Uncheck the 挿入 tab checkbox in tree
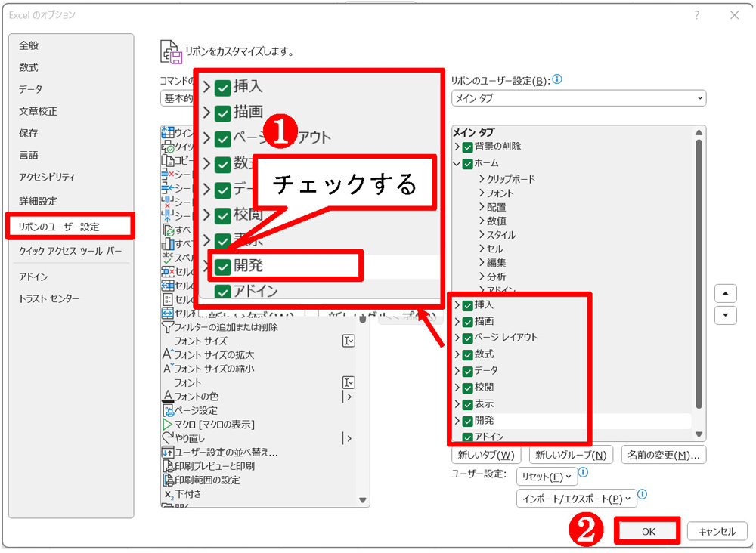756x553 pixels. 467,305
